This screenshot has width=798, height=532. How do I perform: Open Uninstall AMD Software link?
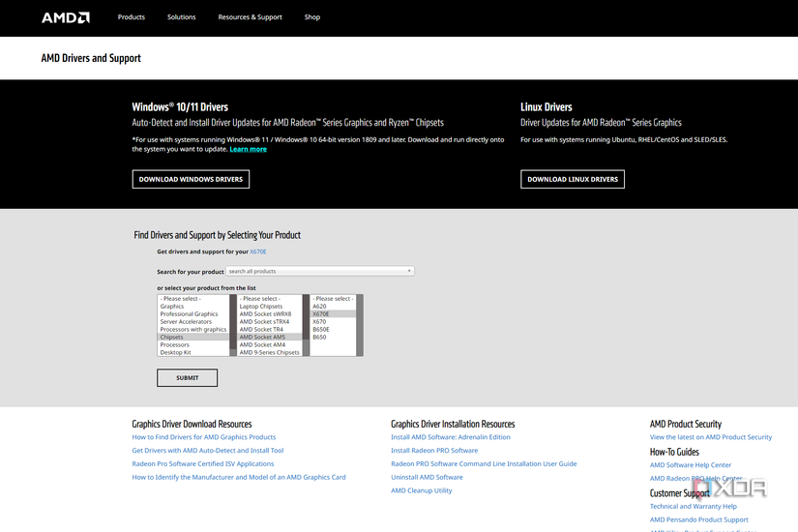pos(427,477)
